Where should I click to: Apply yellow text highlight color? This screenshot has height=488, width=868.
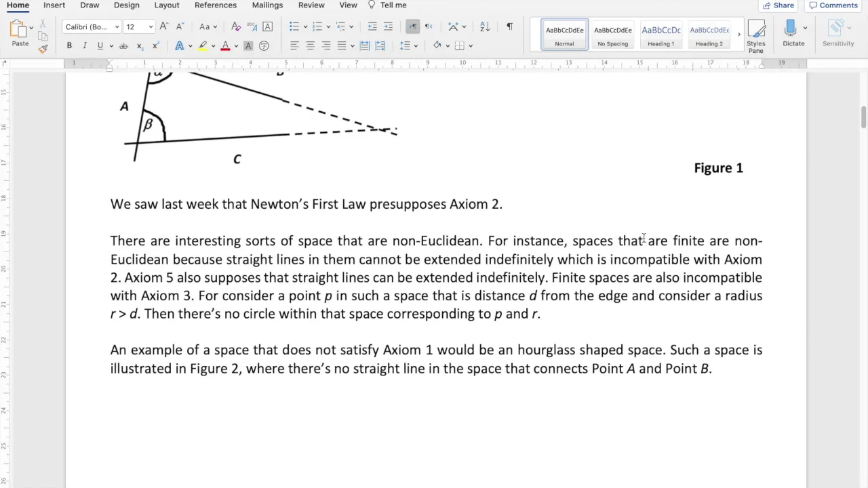point(202,45)
